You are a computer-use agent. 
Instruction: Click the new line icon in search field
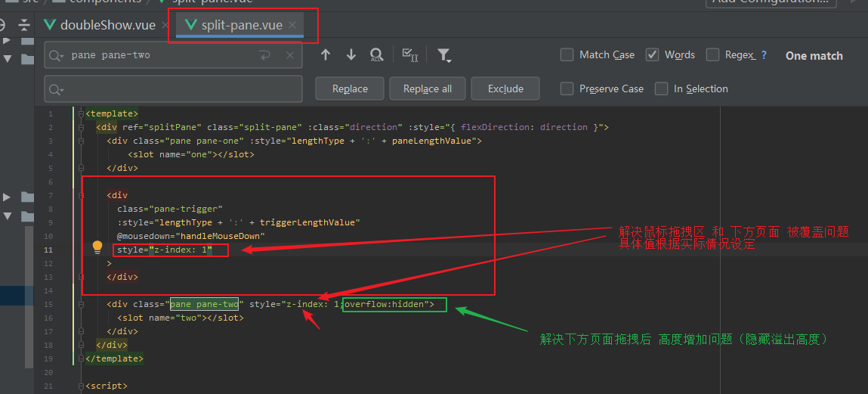[x=264, y=55]
